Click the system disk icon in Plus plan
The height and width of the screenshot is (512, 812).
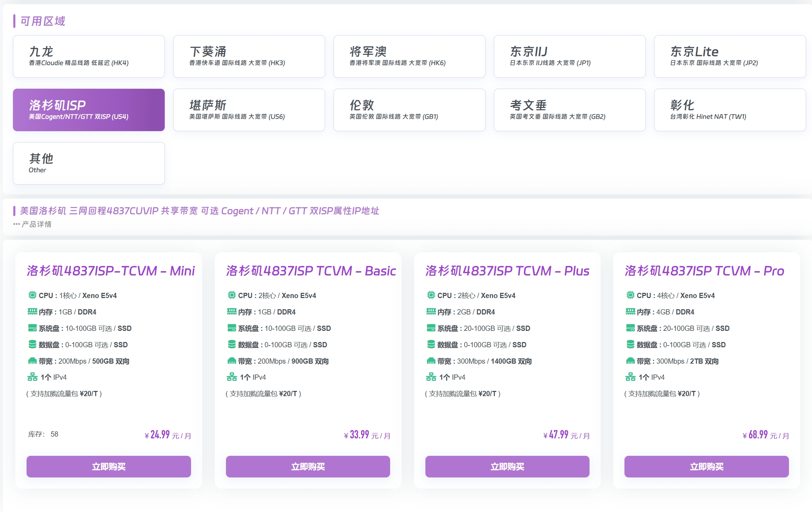(431, 328)
